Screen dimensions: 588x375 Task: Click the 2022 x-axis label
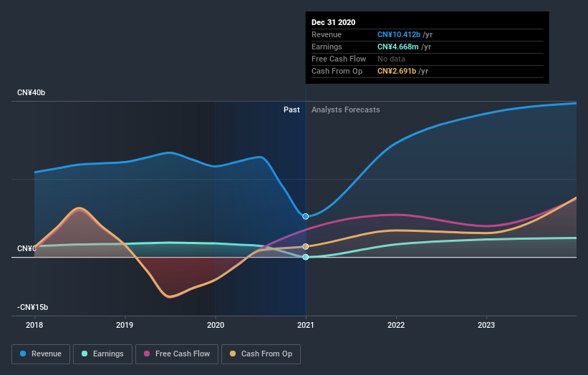[396, 325]
